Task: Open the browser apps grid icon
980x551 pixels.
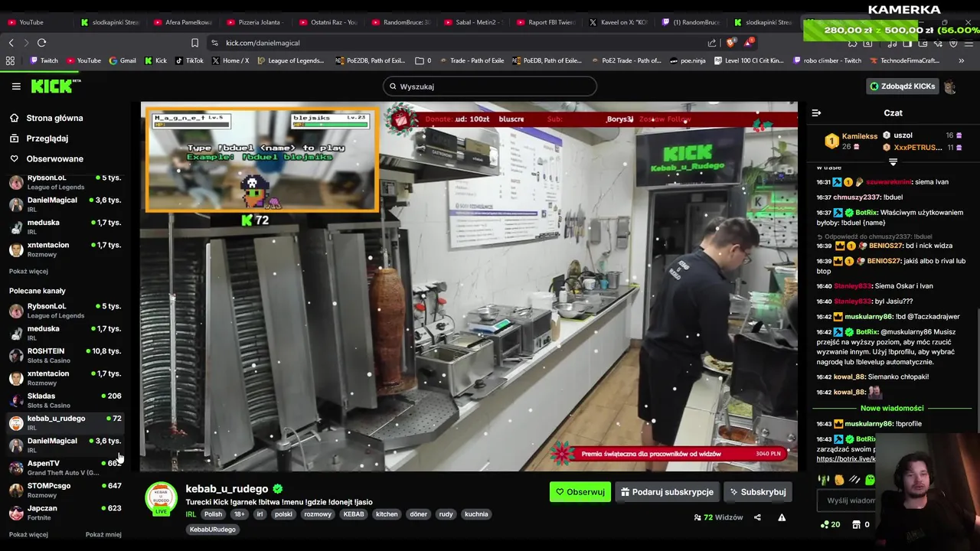Action: point(10,60)
